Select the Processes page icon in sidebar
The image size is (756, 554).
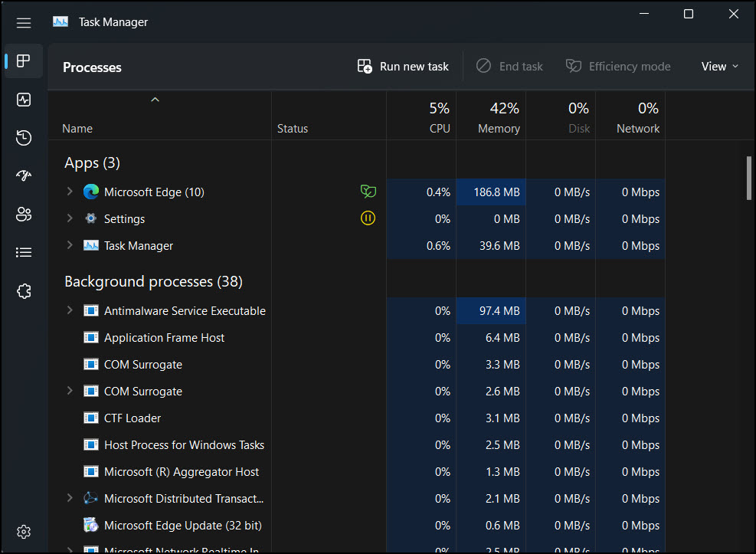pos(24,61)
